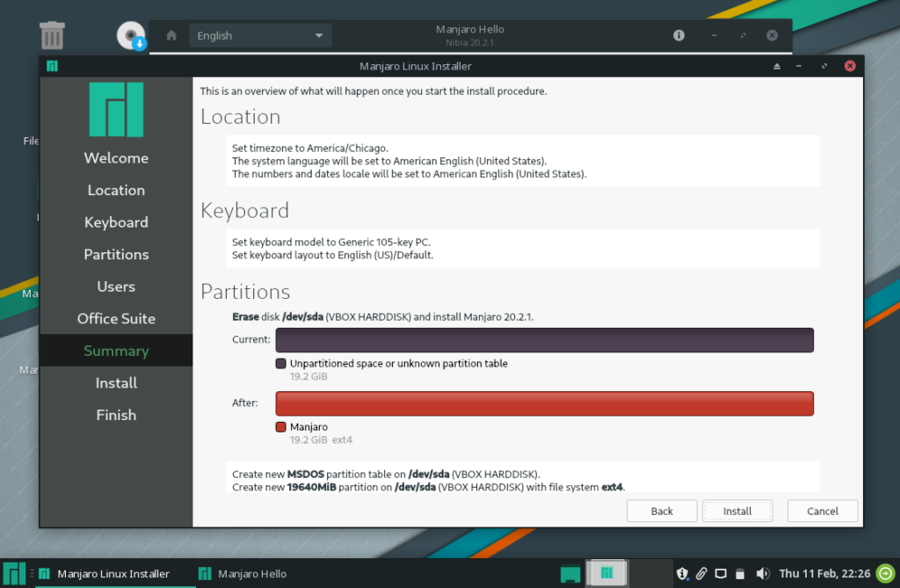Open the network tray icon

[x=721, y=573]
